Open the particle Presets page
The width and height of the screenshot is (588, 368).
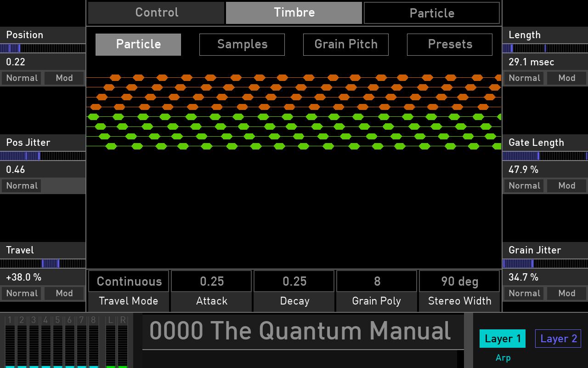click(x=449, y=44)
